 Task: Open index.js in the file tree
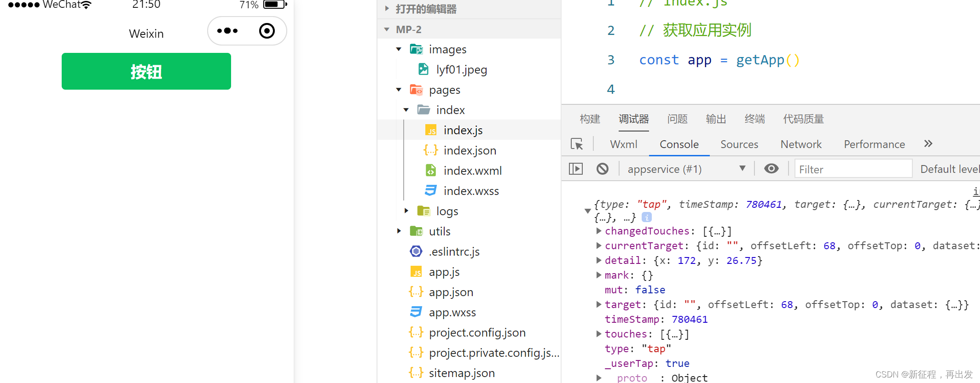click(x=463, y=130)
